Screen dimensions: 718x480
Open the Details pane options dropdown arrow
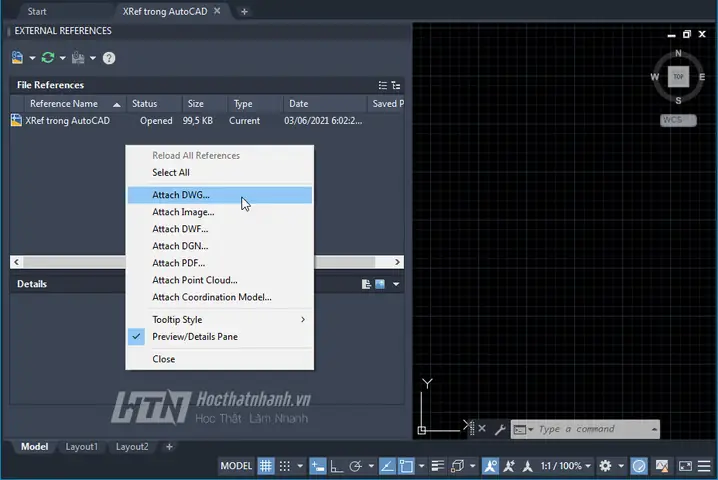tap(396, 284)
